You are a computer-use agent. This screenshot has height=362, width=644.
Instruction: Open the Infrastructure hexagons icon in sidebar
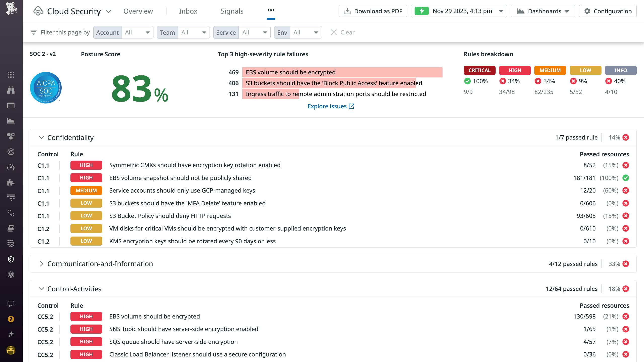(11, 136)
